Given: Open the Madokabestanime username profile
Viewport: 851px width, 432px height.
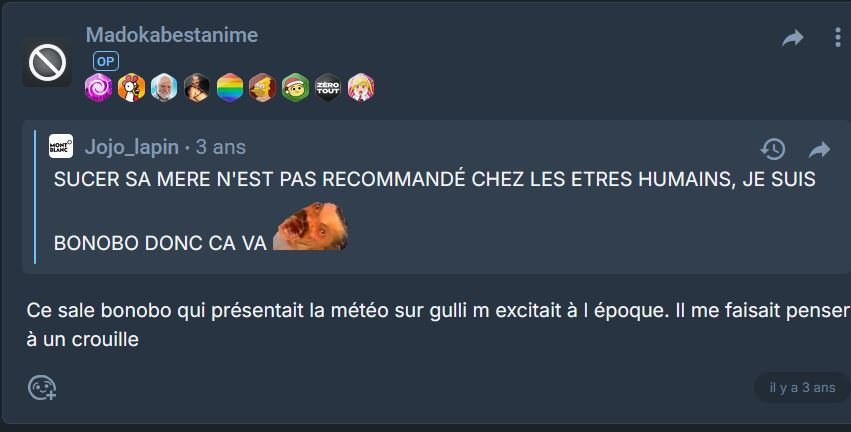Looking at the screenshot, I should click(x=172, y=35).
